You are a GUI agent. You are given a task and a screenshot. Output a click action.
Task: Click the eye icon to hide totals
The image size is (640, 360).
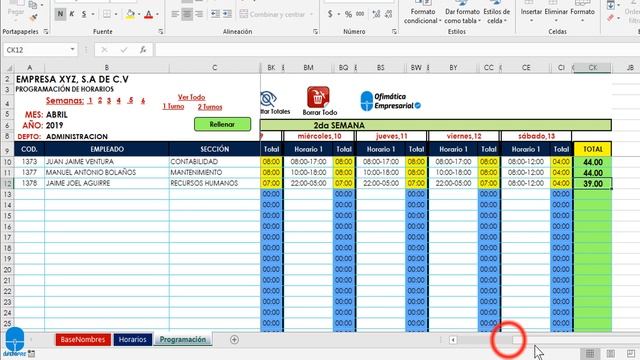[x=269, y=99]
